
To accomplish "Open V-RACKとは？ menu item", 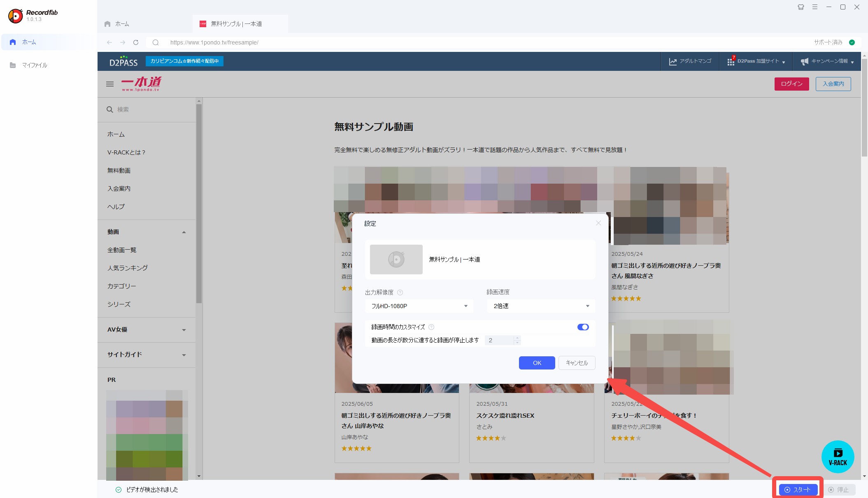I will pyautogui.click(x=126, y=152).
